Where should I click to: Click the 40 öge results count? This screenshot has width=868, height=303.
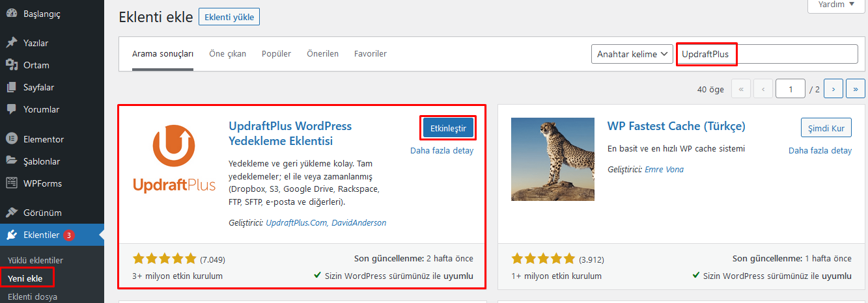pyautogui.click(x=710, y=89)
